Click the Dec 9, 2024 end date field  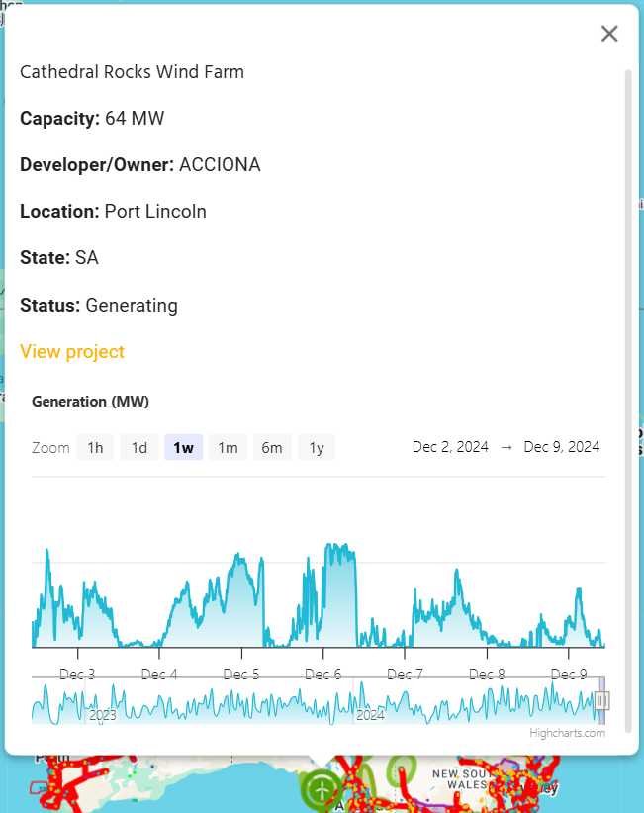(562, 446)
